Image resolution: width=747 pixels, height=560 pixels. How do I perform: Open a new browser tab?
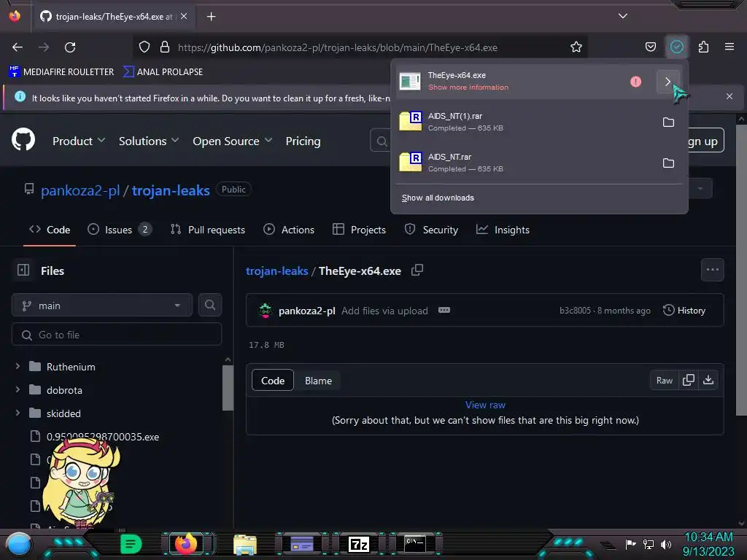211,17
